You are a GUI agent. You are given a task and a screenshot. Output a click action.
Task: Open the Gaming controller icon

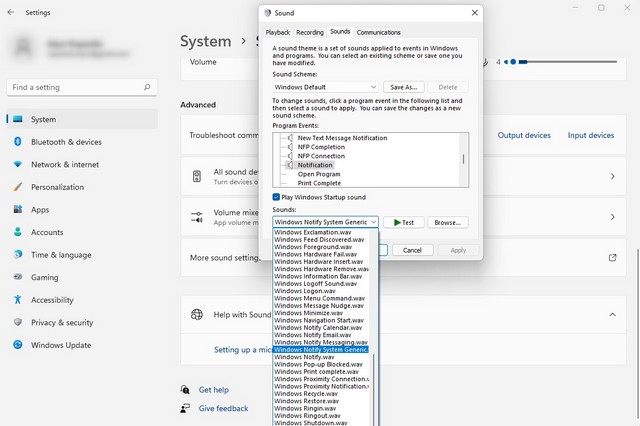pos(18,277)
